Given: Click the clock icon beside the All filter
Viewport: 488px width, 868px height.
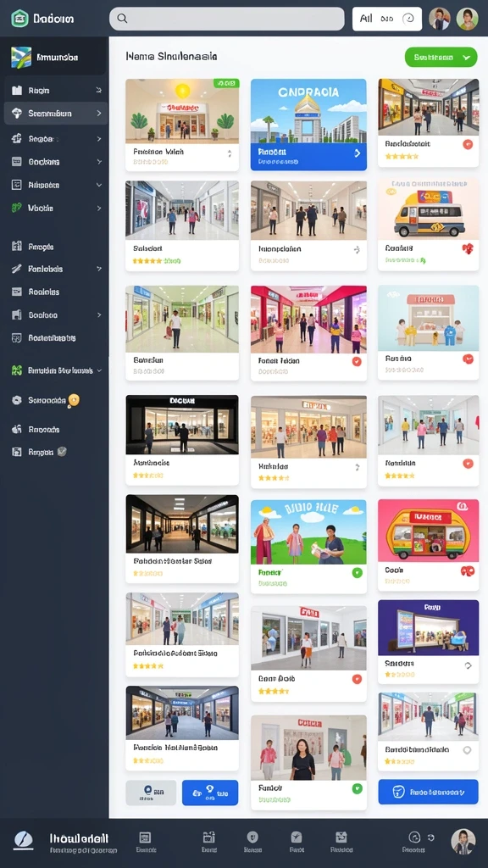Looking at the screenshot, I should click(x=408, y=19).
